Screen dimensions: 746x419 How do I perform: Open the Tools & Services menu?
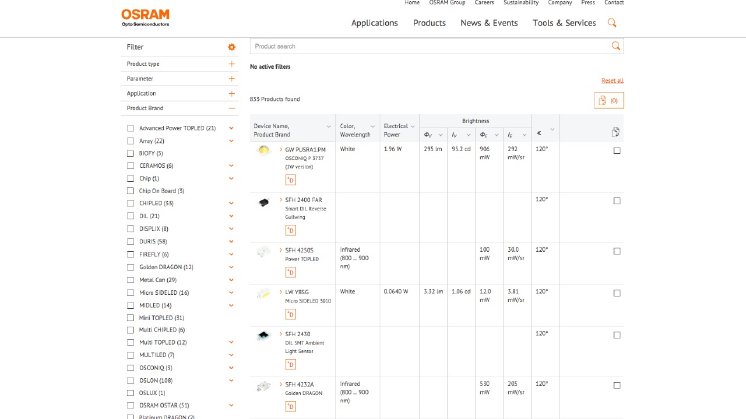click(x=564, y=23)
